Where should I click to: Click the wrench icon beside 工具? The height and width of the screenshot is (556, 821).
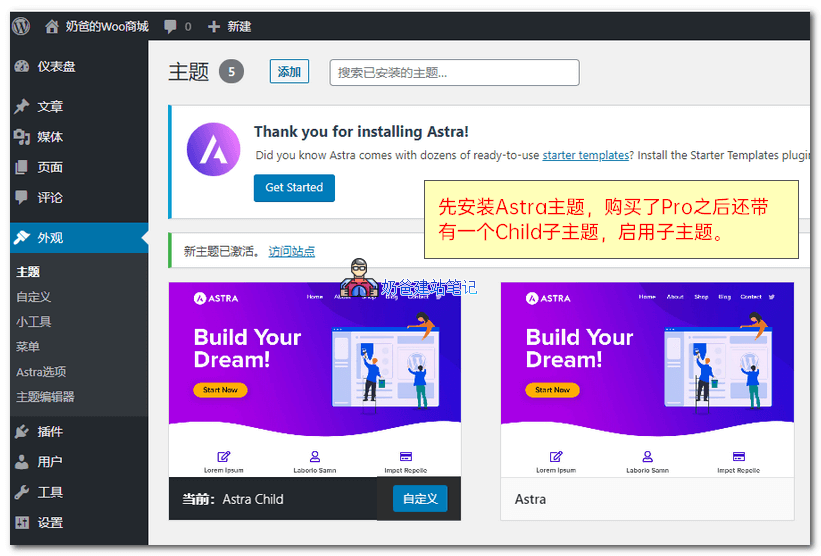pyautogui.click(x=22, y=492)
